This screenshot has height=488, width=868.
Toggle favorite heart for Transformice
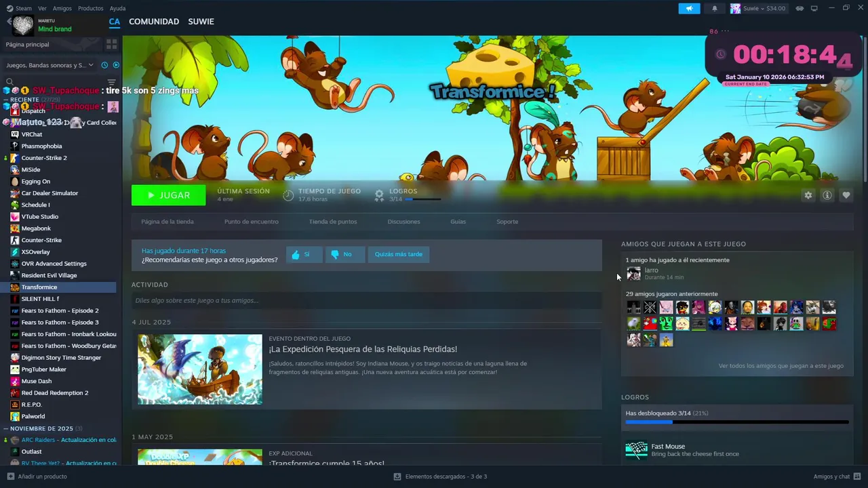(846, 195)
